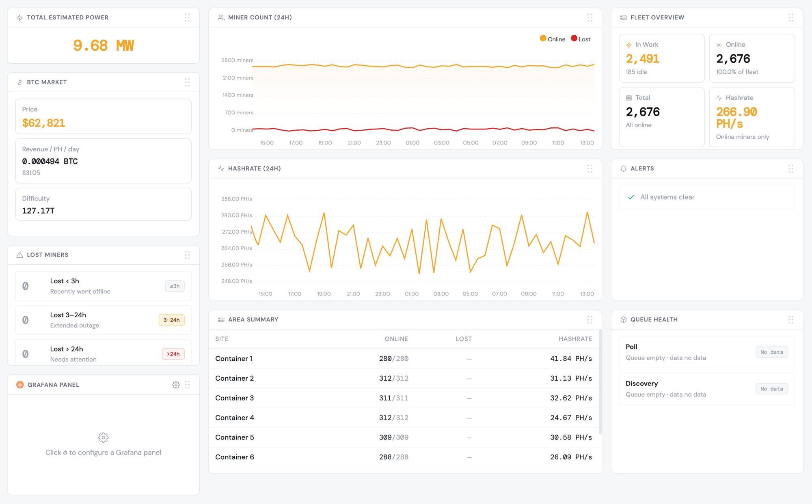
Task: Select the Container 1 row
Action: pos(404,359)
